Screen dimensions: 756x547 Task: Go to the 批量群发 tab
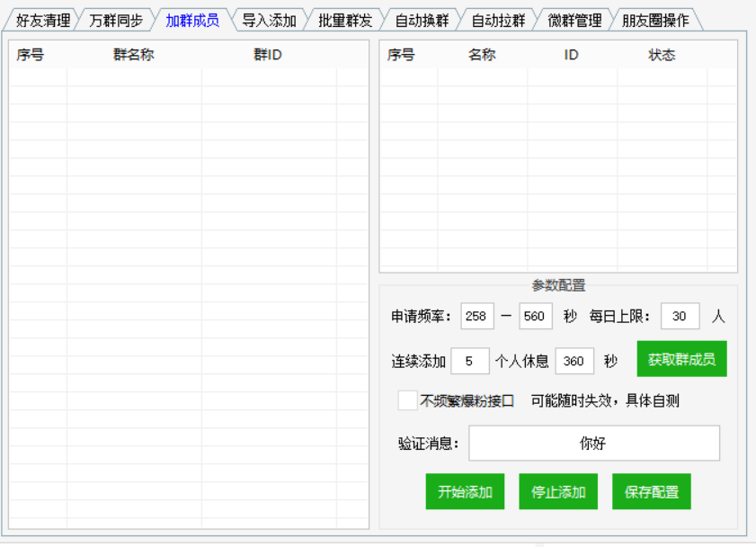(x=345, y=21)
